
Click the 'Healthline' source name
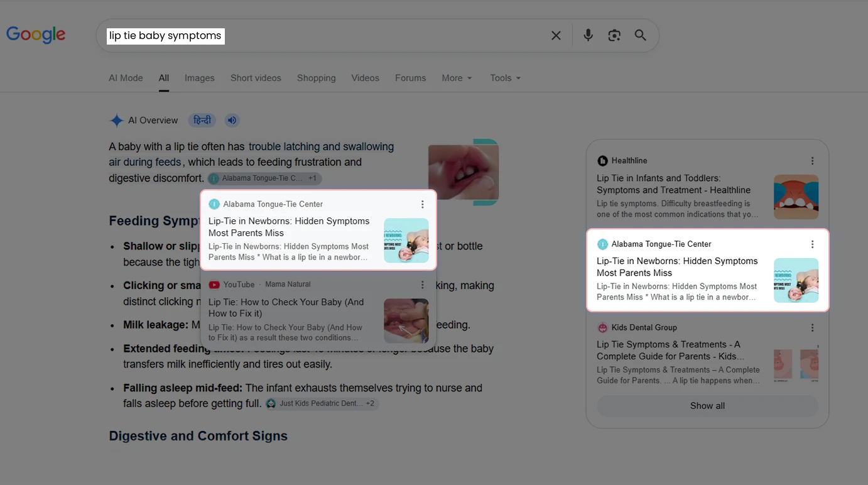(629, 161)
